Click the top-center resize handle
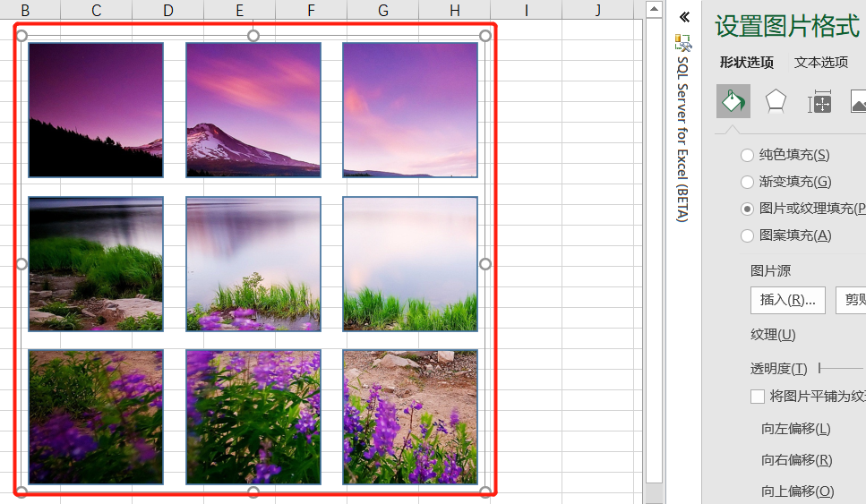Screen dimensions: 866x504 coord(253,36)
